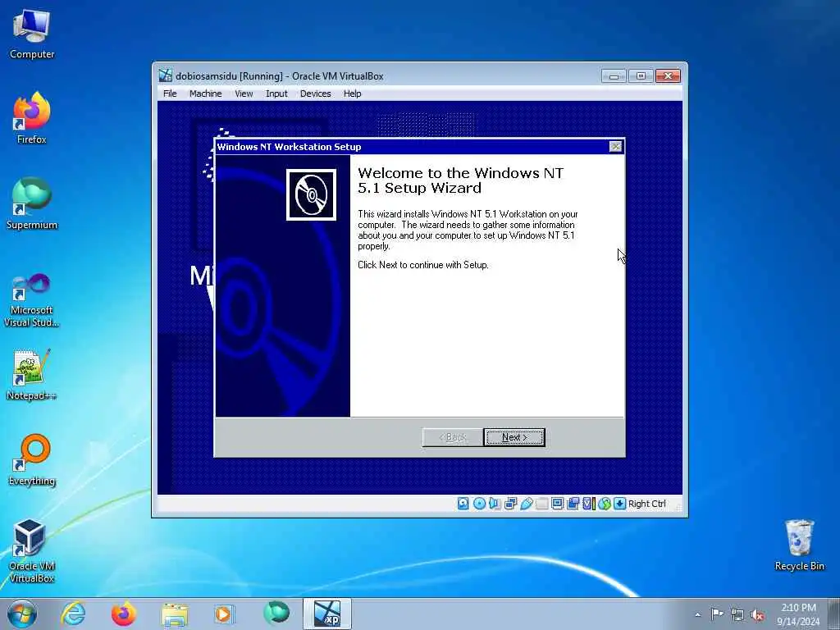Click the grayed shared folders icon in status bar
This screenshot has width=840, height=630.
point(542,504)
